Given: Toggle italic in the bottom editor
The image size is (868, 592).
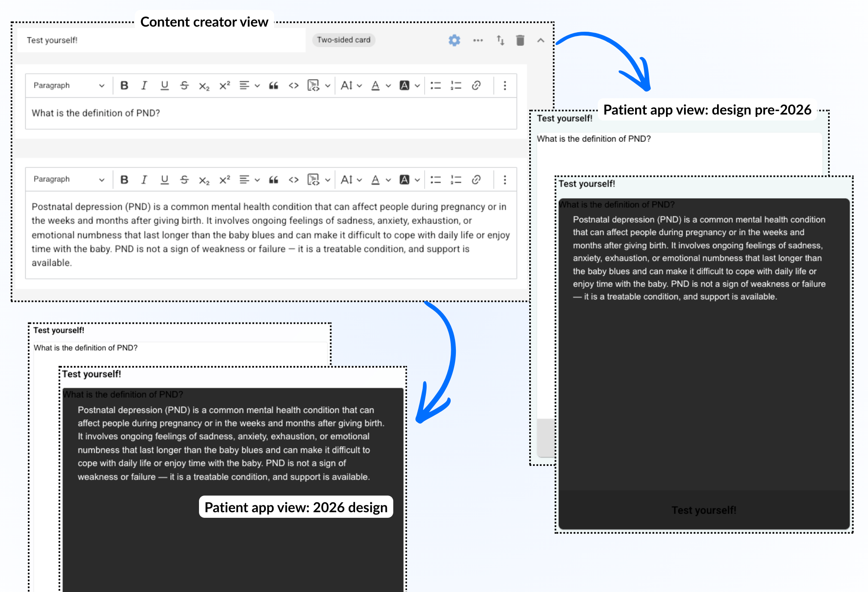Looking at the screenshot, I should [144, 180].
